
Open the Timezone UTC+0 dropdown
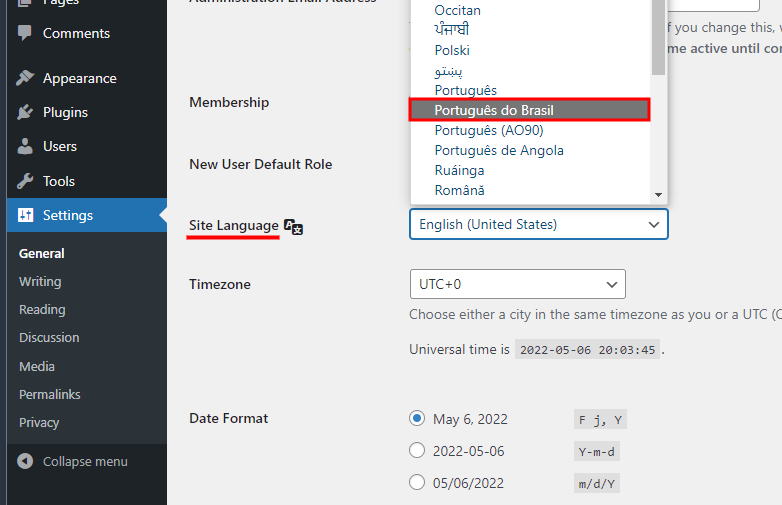pos(518,284)
